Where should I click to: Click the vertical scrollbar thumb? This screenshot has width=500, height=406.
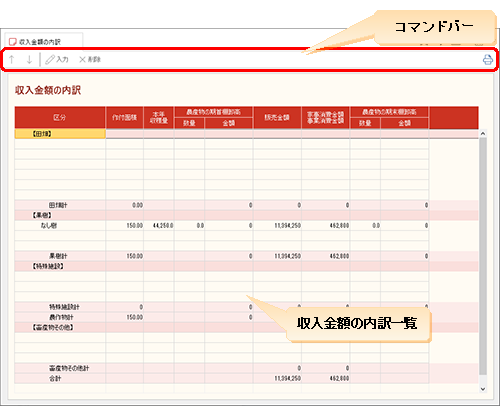483,256
